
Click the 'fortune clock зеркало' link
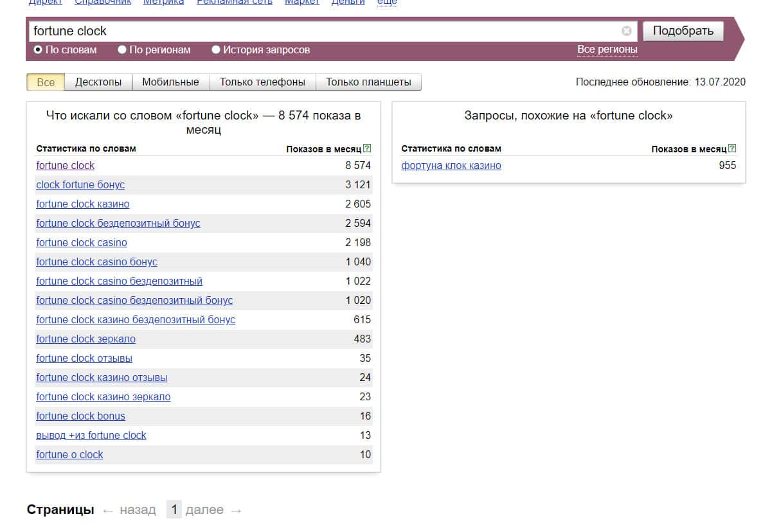[x=85, y=339]
